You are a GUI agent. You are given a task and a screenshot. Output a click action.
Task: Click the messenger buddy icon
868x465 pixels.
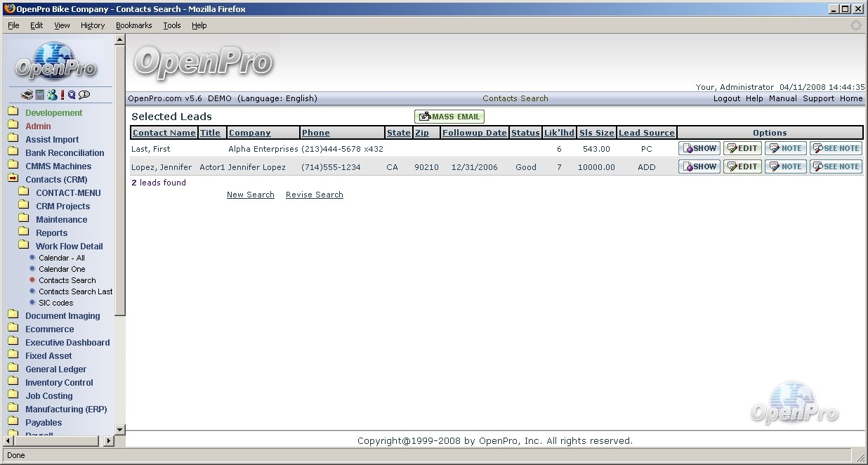click(51, 95)
